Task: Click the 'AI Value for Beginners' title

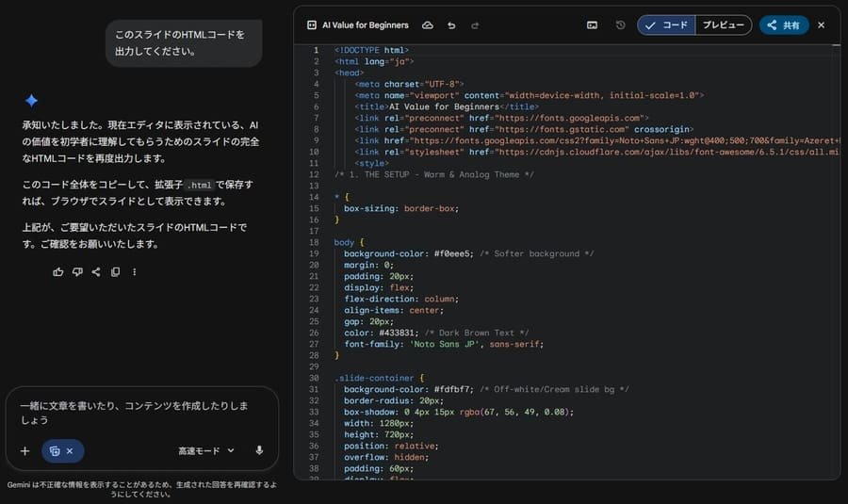Action: [x=365, y=25]
